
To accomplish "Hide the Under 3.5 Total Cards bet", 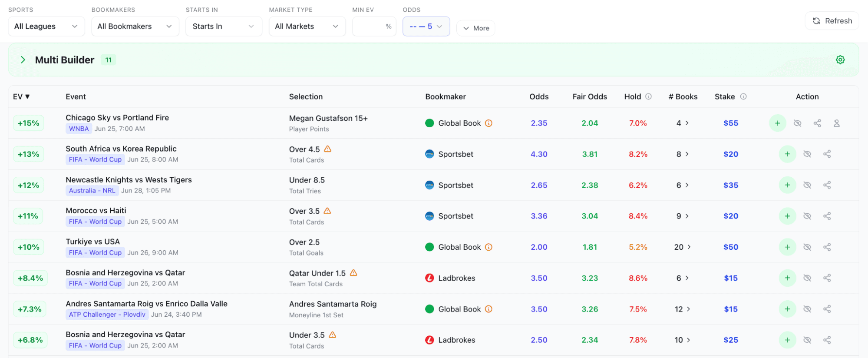I will [x=807, y=340].
